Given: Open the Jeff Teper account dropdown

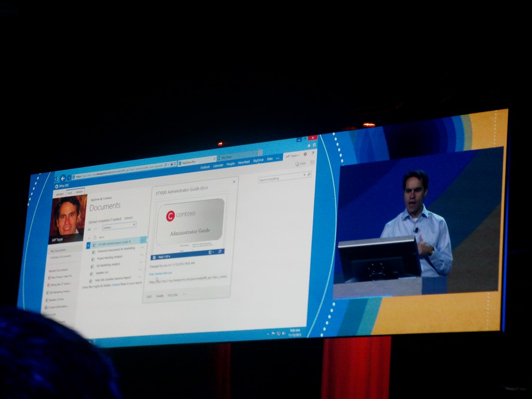Looking at the screenshot, I should 291,155.
